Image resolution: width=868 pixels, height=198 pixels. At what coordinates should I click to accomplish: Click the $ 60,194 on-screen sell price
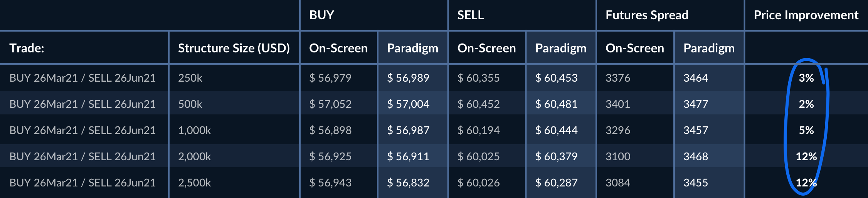click(478, 130)
